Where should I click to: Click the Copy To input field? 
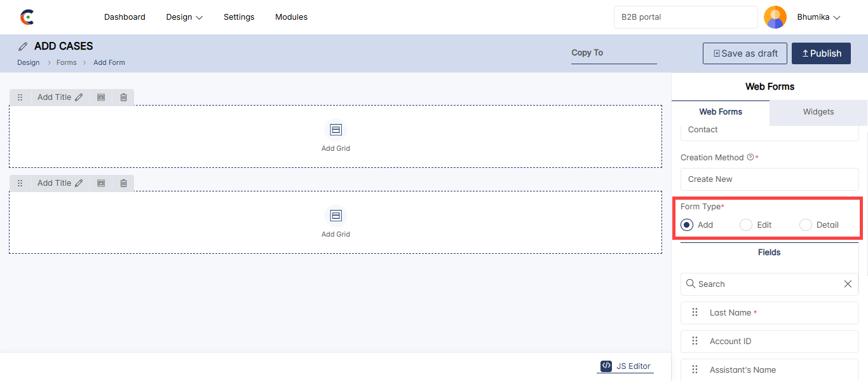[613, 53]
